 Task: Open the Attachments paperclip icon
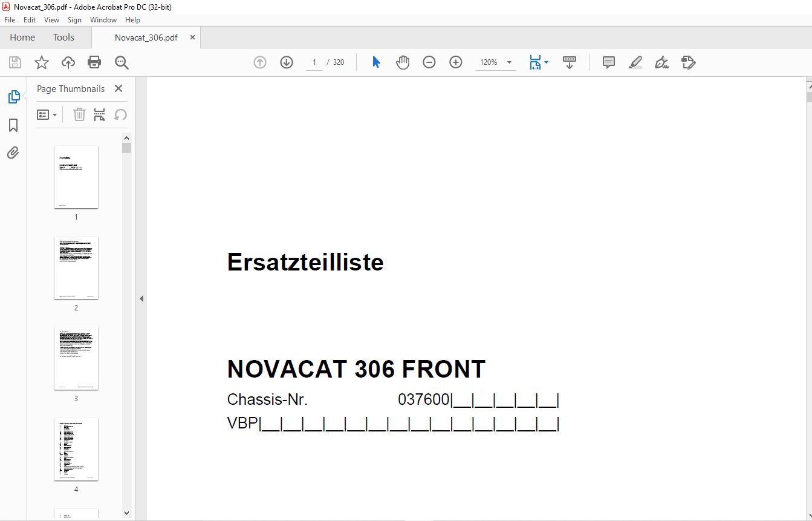[13, 152]
